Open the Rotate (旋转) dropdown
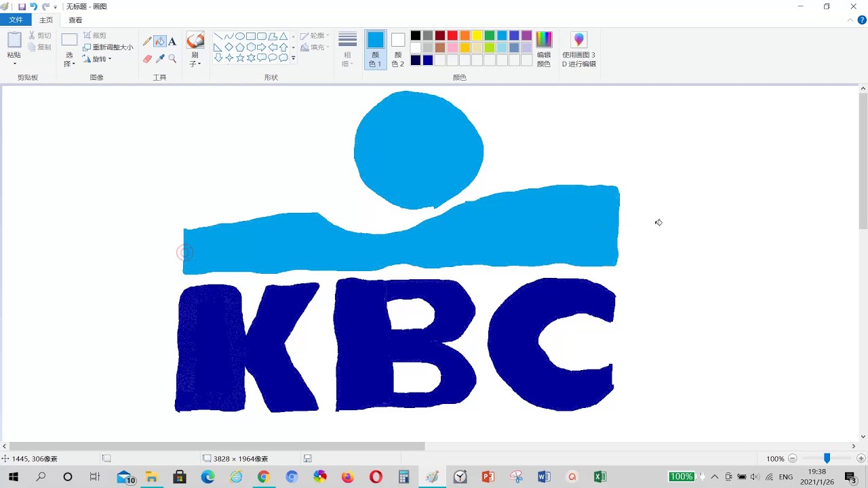The height and width of the screenshot is (488, 868). click(x=97, y=59)
